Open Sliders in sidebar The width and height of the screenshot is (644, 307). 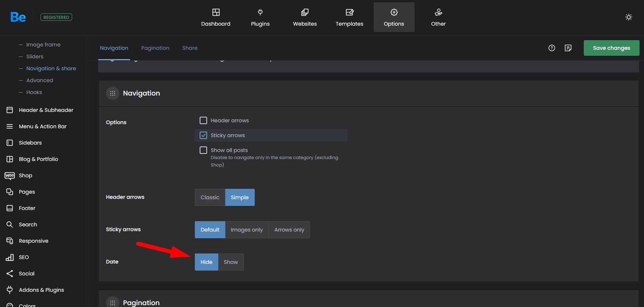[x=35, y=56]
